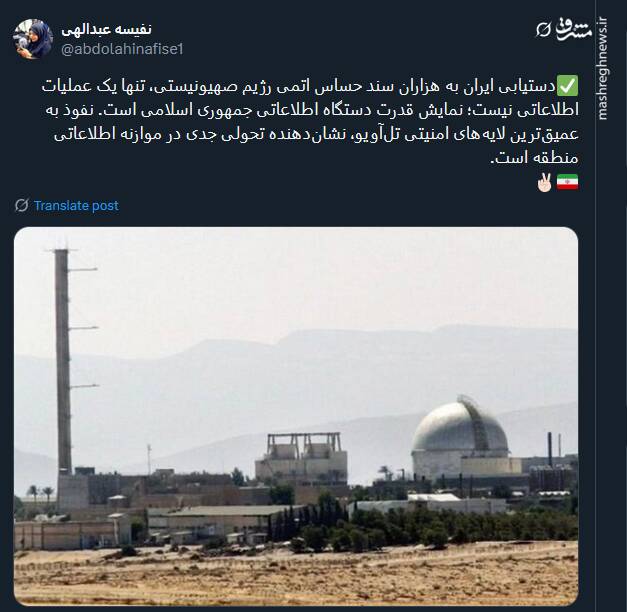
Task: Click the tweet line mentioning تل‌آویو
Action: 316,134
